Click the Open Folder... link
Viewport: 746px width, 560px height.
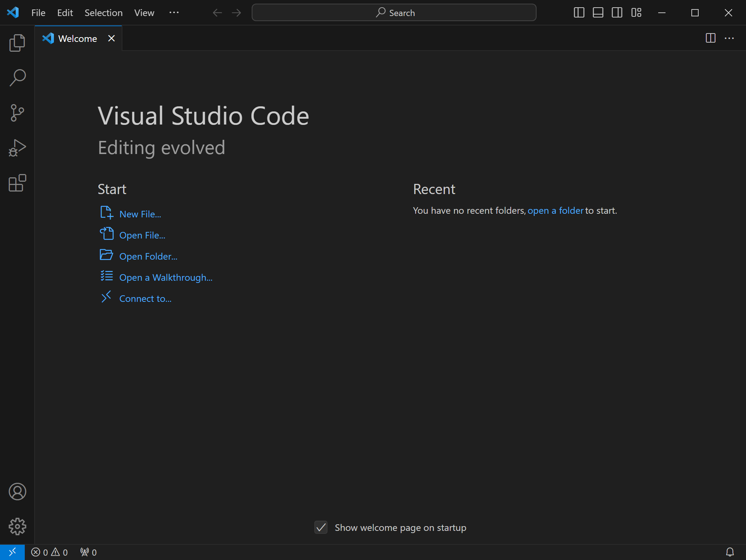point(148,256)
